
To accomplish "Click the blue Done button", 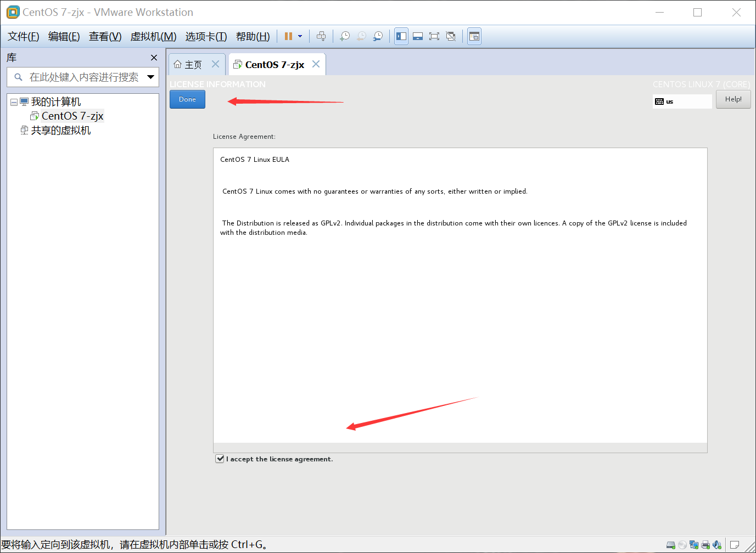I will [x=187, y=99].
